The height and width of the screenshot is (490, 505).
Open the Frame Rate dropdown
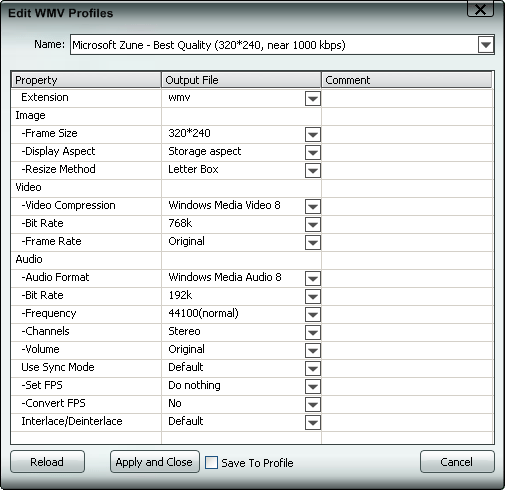click(313, 243)
